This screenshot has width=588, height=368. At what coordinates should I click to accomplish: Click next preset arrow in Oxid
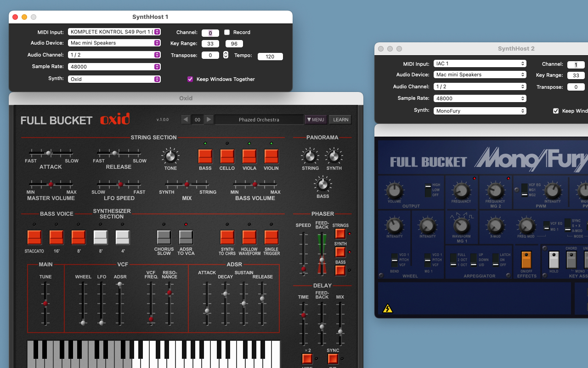click(x=209, y=120)
